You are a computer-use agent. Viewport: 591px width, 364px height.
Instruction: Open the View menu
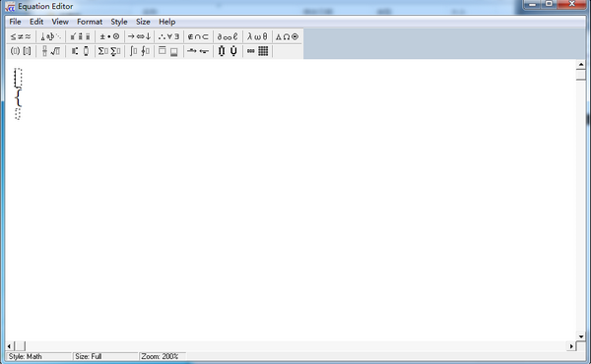click(x=60, y=22)
